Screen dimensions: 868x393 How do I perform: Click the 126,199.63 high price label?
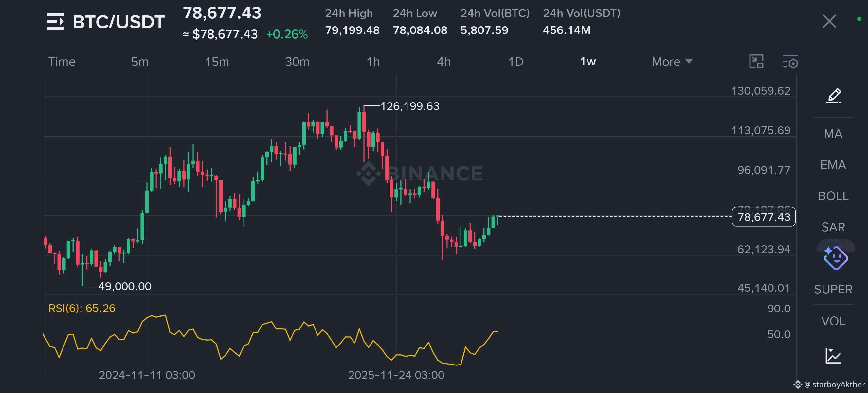[x=410, y=106]
